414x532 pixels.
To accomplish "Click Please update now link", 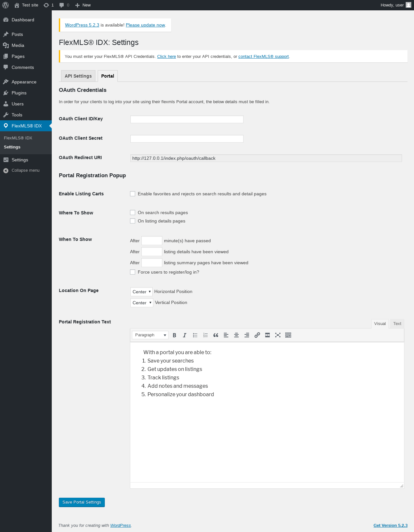I will pyautogui.click(x=145, y=25).
